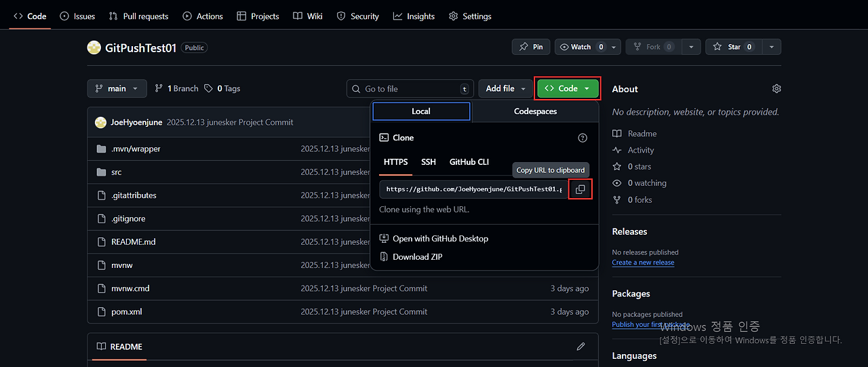
Task: Edit README with the pencil icon
Action: (x=580, y=347)
